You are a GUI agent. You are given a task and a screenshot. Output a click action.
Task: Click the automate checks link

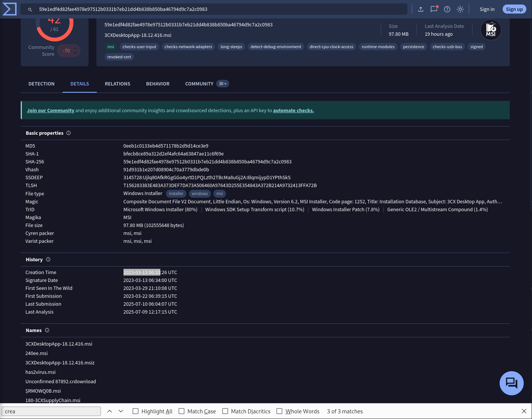(293, 110)
